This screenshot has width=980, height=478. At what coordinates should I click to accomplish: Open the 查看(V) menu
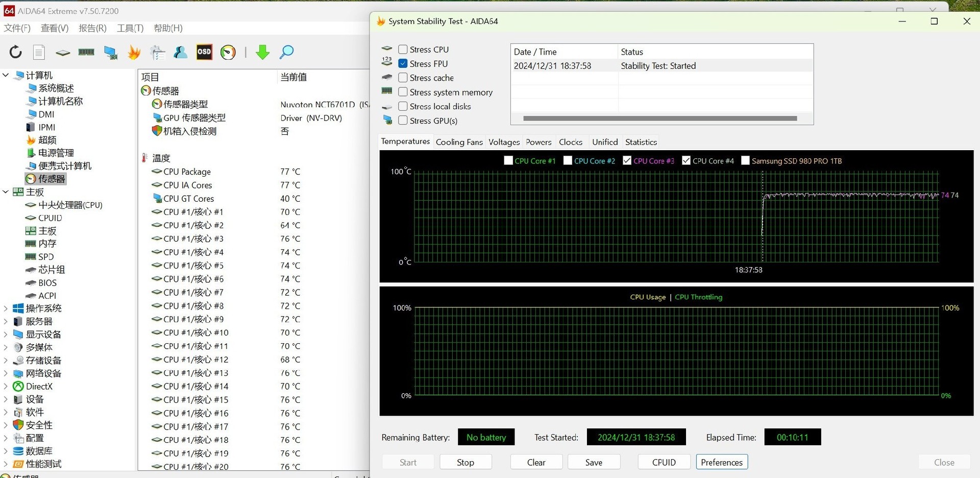tap(55, 28)
